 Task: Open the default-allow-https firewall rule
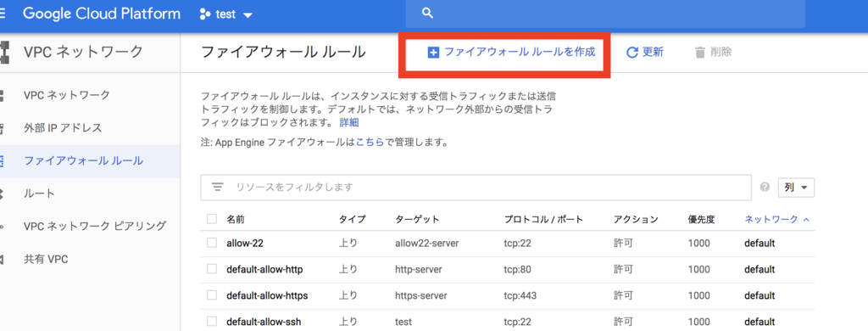tap(267, 295)
